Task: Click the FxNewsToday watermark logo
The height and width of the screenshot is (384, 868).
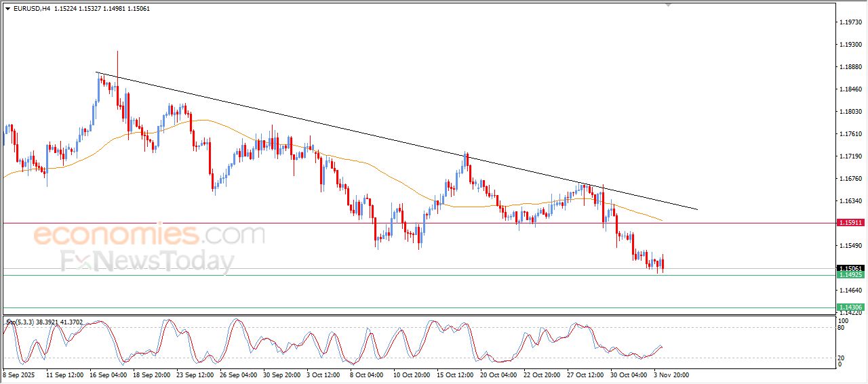Action: pos(148,261)
